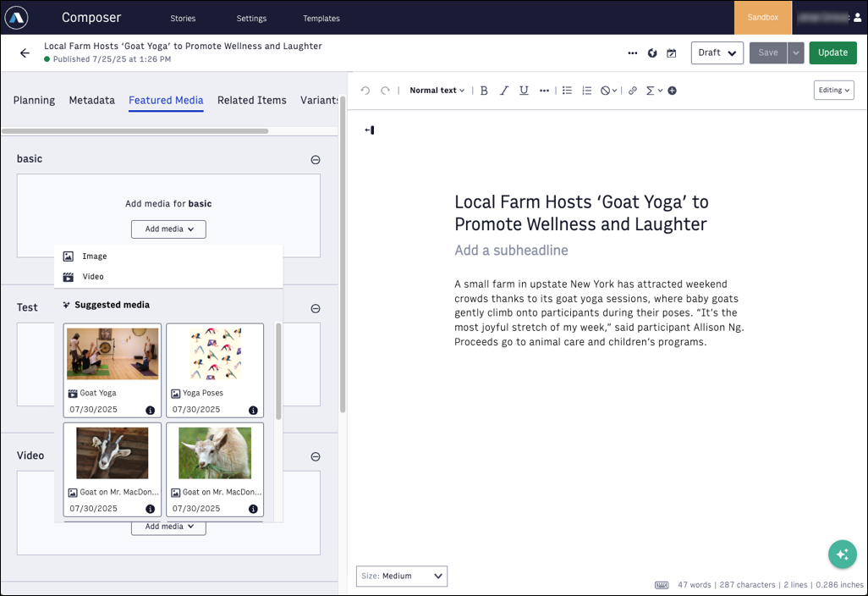
Task: Switch to the Planning tab
Action: tap(35, 100)
